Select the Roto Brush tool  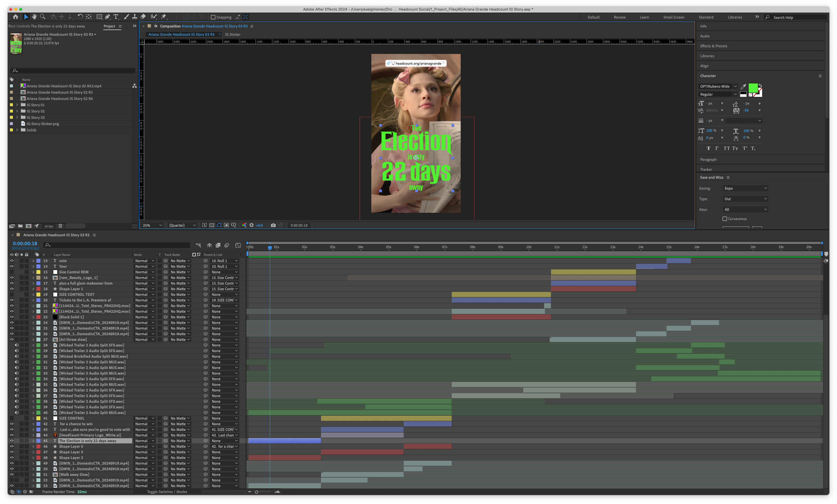[154, 17]
